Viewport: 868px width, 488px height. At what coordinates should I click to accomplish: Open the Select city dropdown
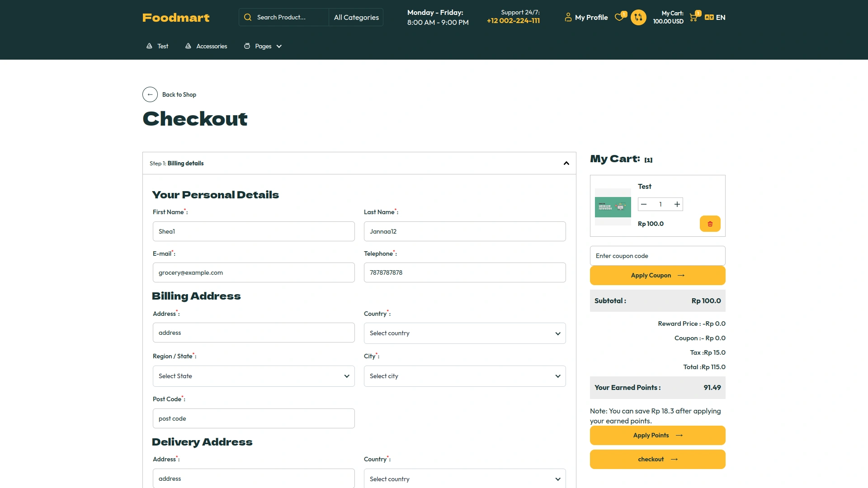465,376
